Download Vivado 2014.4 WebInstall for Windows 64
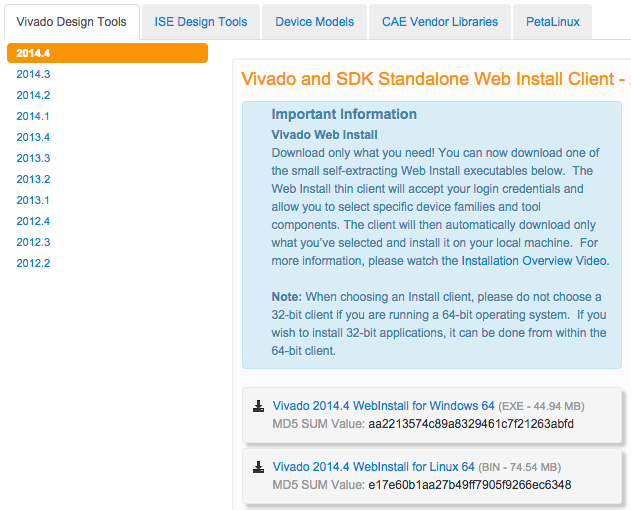 tap(384, 406)
